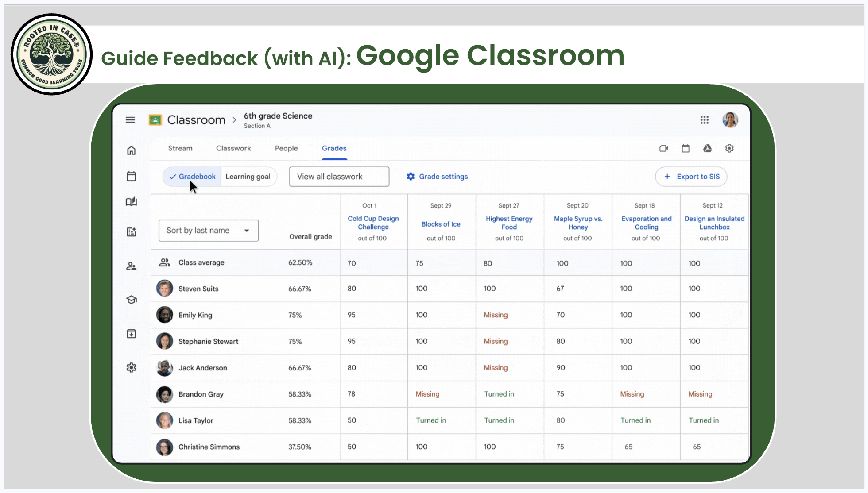
Task: Click the Class average 62.50% value
Action: (300, 262)
